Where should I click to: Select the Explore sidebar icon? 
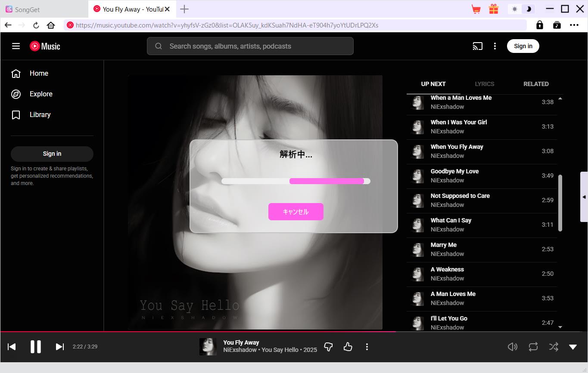point(16,94)
